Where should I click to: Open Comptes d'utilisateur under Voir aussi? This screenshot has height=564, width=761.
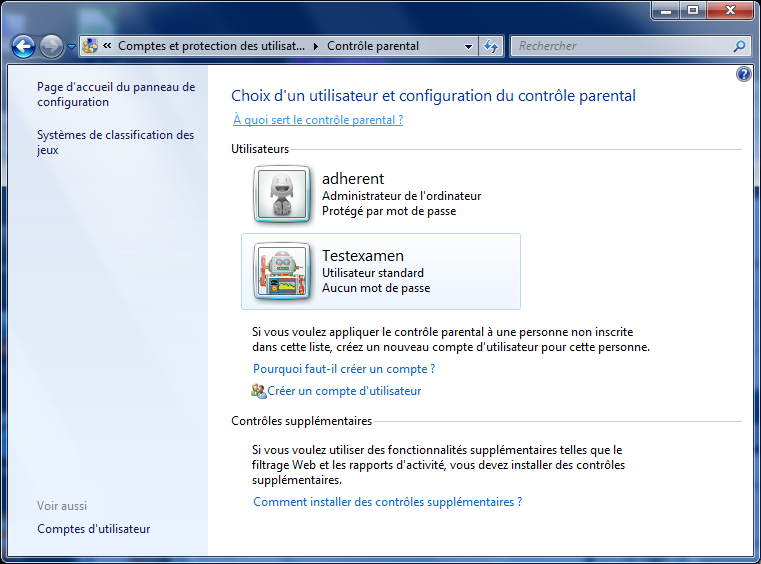coord(94,529)
